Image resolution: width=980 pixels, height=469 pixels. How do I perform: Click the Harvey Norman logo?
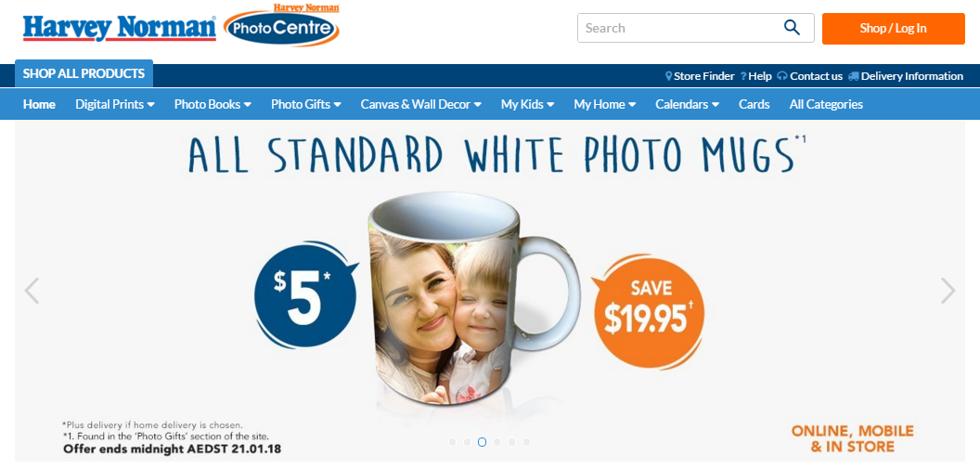pos(120,28)
